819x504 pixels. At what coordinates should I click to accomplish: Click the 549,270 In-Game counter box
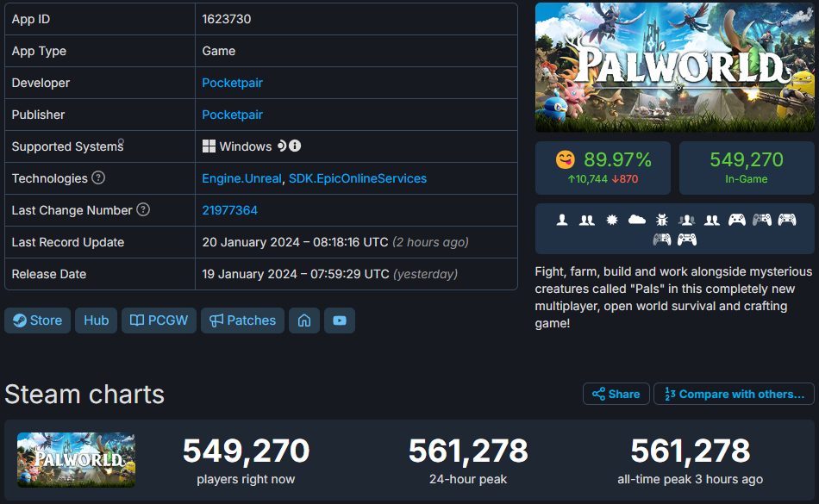pyautogui.click(x=747, y=168)
